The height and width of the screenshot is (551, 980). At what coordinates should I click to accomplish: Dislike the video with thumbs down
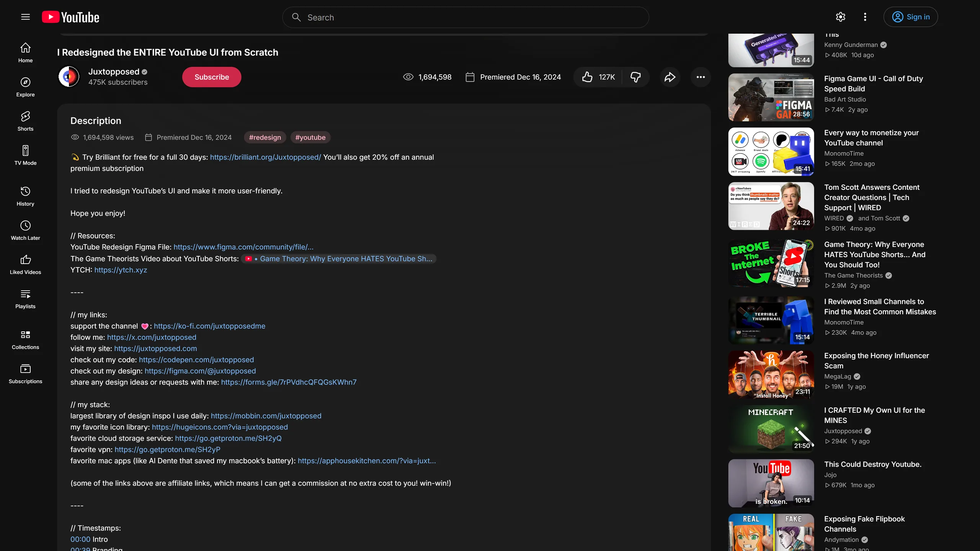[x=635, y=77]
